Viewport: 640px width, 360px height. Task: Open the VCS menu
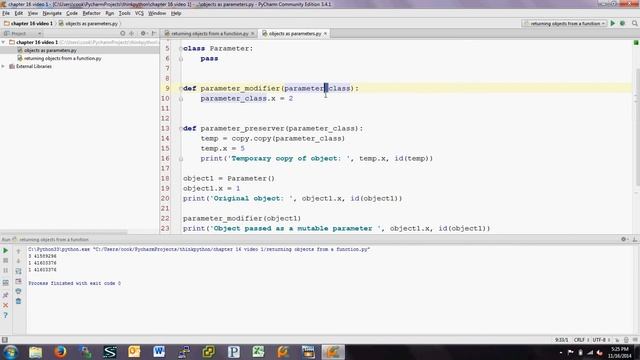tap(139, 13)
